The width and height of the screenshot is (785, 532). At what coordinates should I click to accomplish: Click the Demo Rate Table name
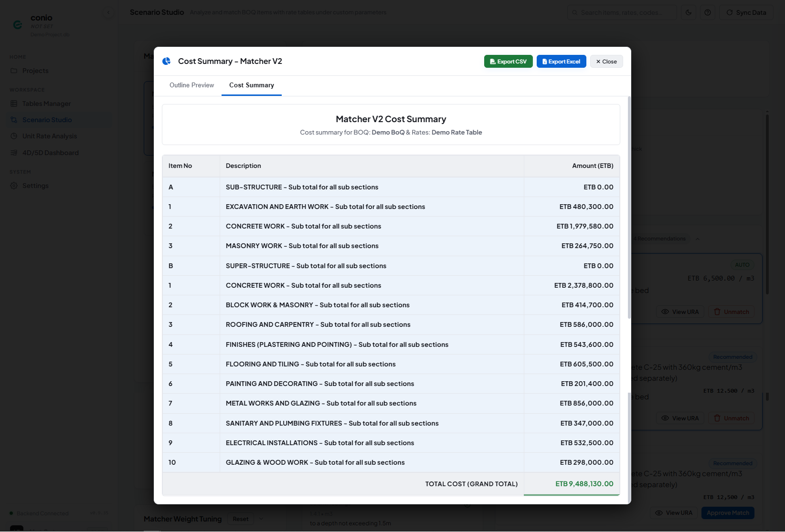tap(456, 133)
